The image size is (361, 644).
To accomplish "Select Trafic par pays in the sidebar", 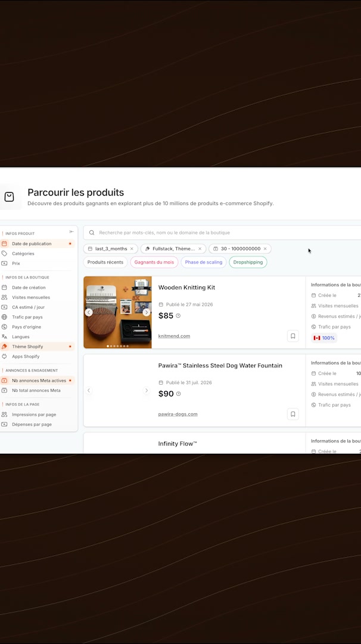I will (x=38, y=317).
